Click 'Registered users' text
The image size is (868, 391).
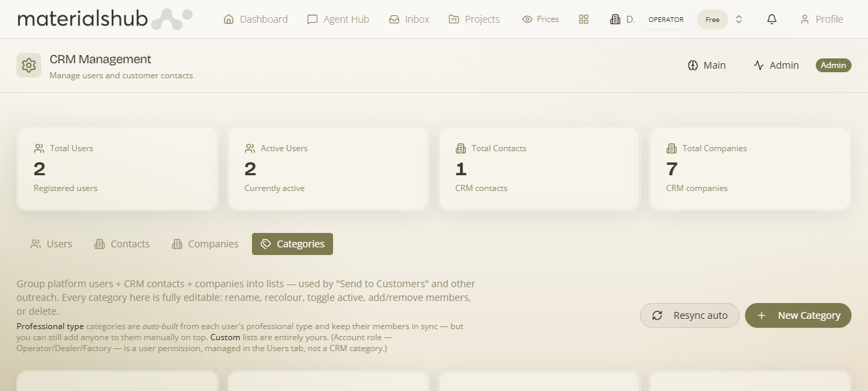[x=65, y=188]
